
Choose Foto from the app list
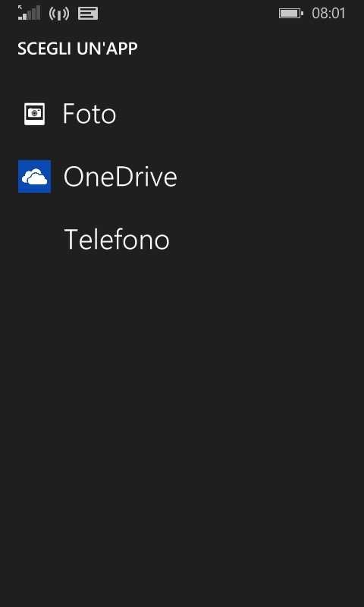pos(182,113)
